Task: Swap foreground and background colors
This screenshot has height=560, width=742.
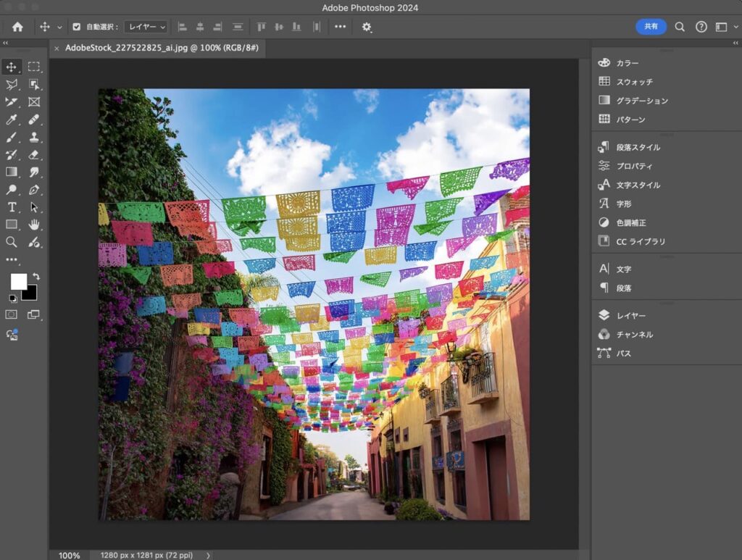Action: (36, 276)
